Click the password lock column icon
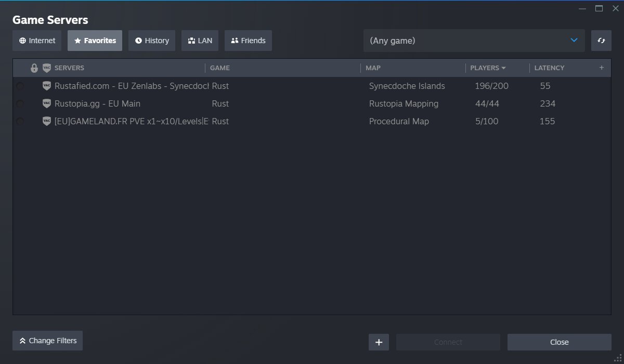624x364 pixels. 34,68
